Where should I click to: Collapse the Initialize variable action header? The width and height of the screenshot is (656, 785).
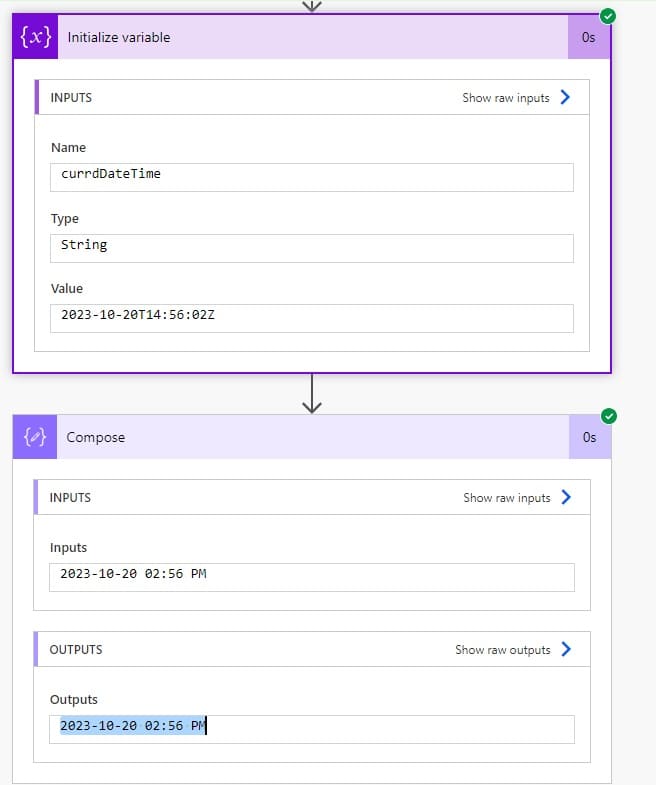312,37
